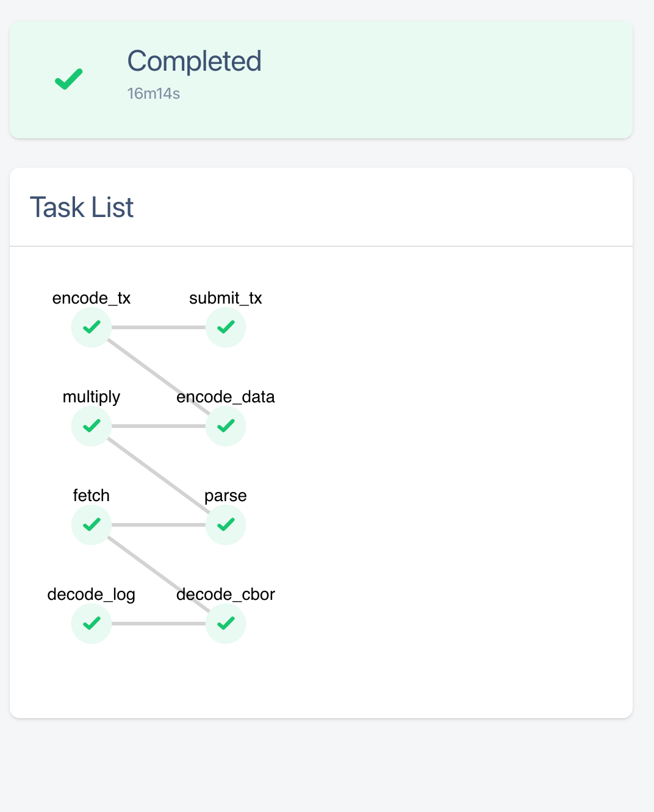The image size is (654, 812).
Task: Select the parse label text
Action: [x=226, y=496]
